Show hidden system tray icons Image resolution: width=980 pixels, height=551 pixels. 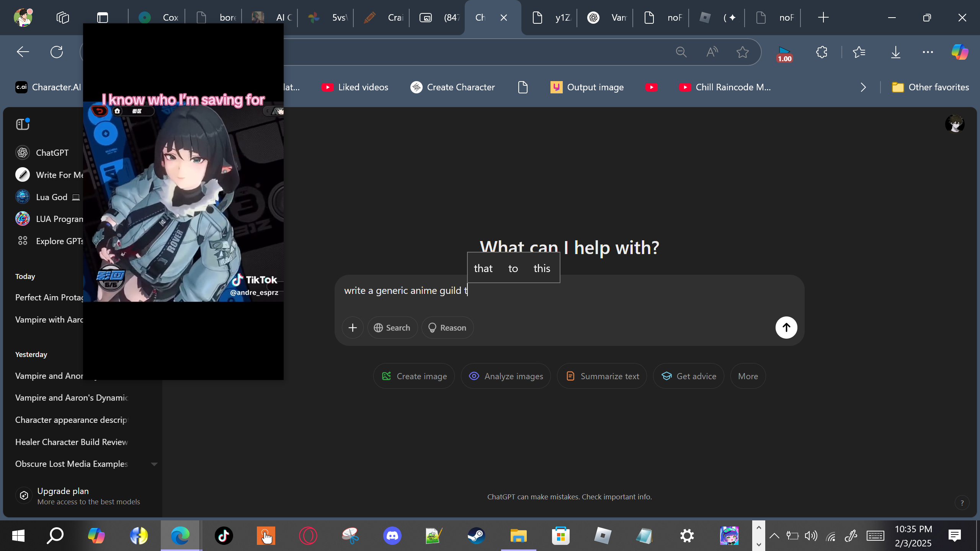pos(774,536)
